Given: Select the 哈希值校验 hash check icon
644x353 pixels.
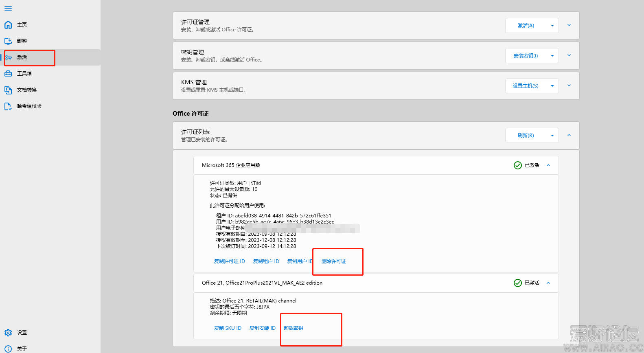Looking at the screenshot, I should pyautogui.click(x=8, y=106).
